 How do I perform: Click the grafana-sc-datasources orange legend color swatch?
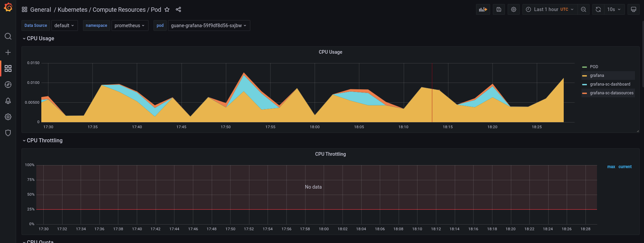(x=585, y=93)
